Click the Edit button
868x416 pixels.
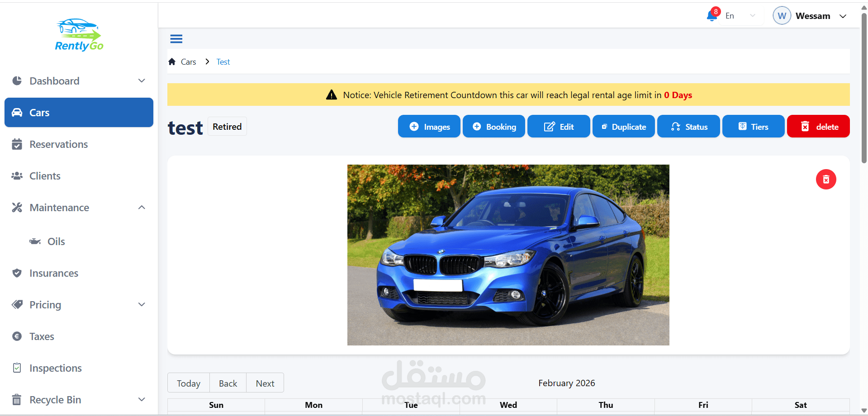point(559,127)
